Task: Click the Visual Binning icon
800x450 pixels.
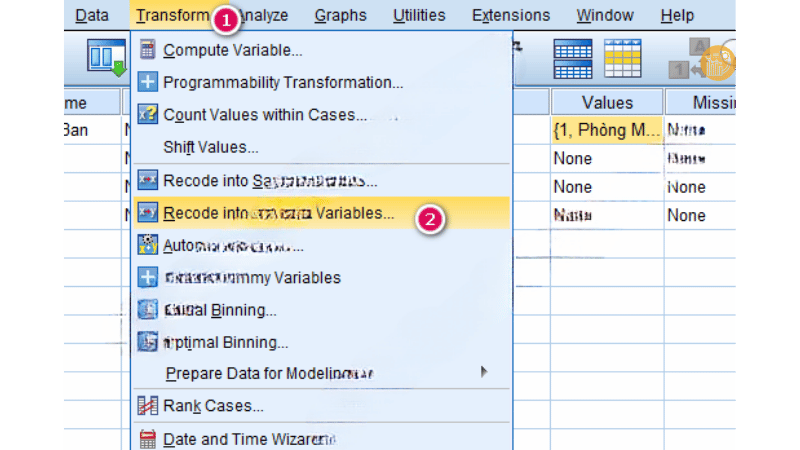Action: click(x=148, y=310)
